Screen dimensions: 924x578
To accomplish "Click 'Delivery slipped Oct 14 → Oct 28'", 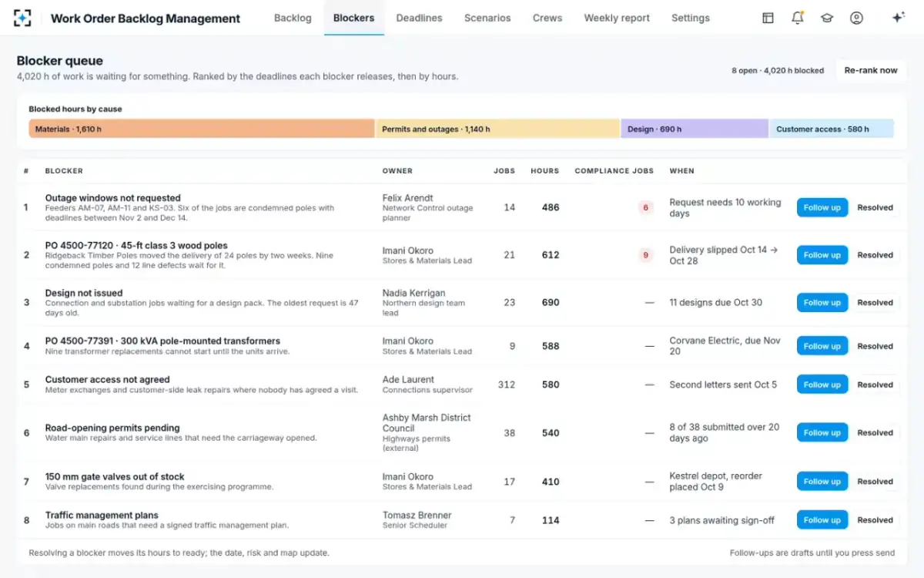I will click(x=725, y=255).
